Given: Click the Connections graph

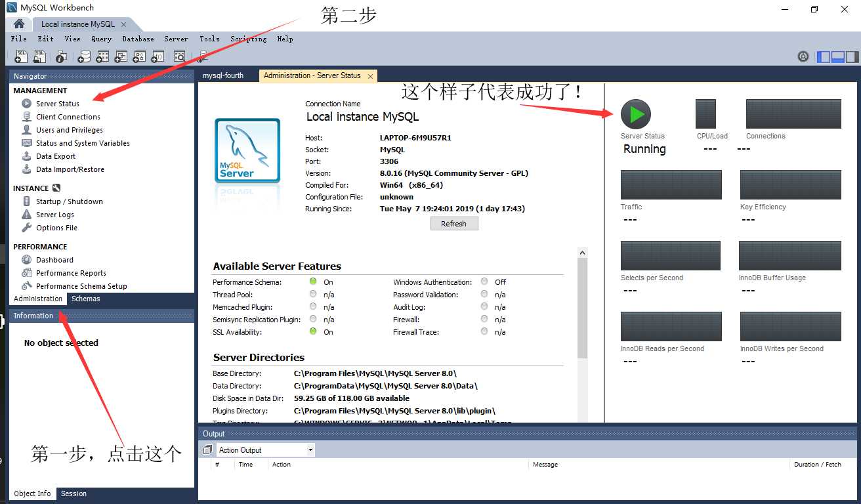Looking at the screenshot, I should pyautogui.click(x=794, y=114).
